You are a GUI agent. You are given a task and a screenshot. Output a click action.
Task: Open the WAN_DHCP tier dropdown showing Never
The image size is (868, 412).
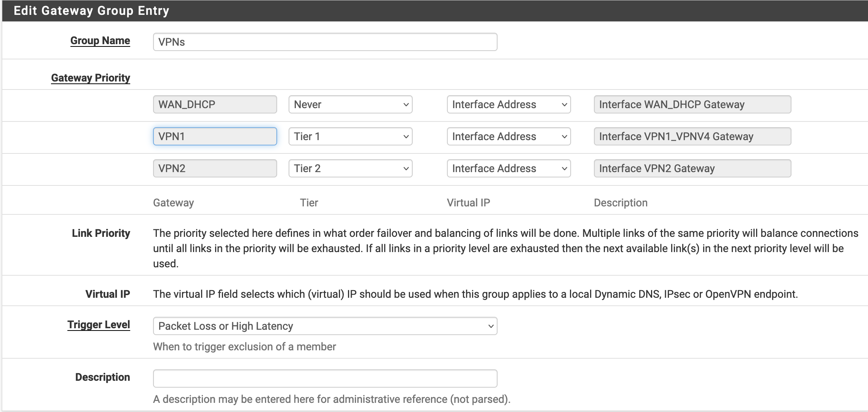point(350,104)
